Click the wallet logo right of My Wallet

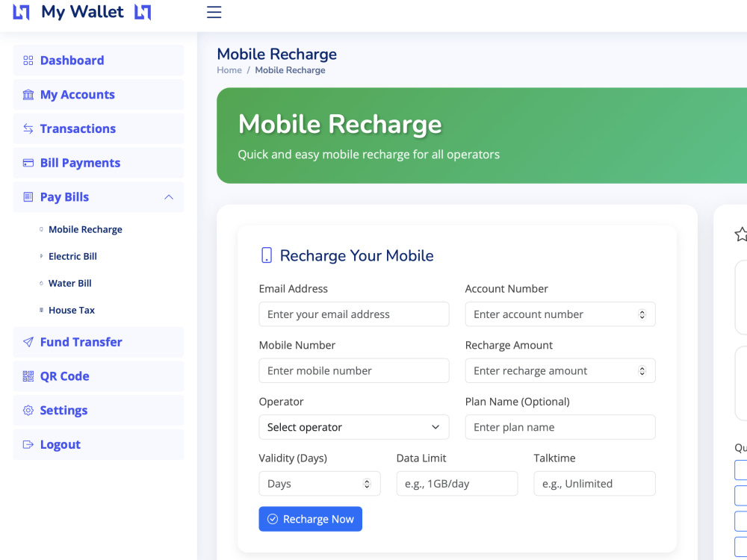click(143, 12)
